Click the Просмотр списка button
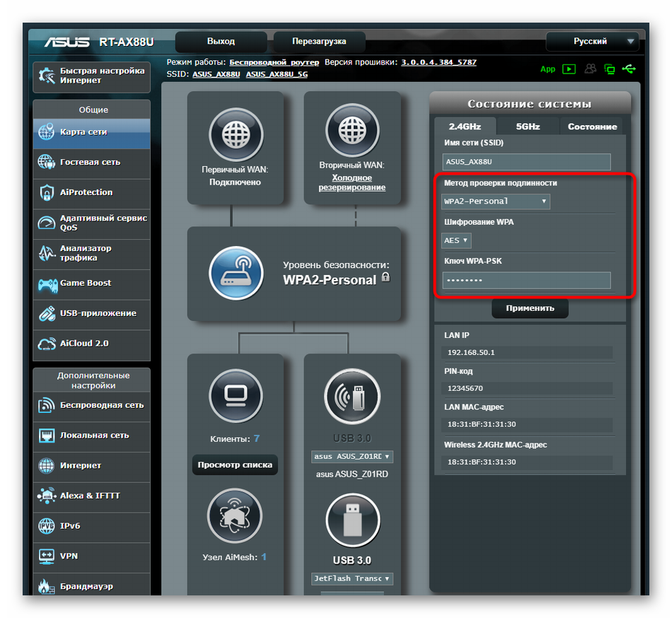 click(x=235, y=465)
